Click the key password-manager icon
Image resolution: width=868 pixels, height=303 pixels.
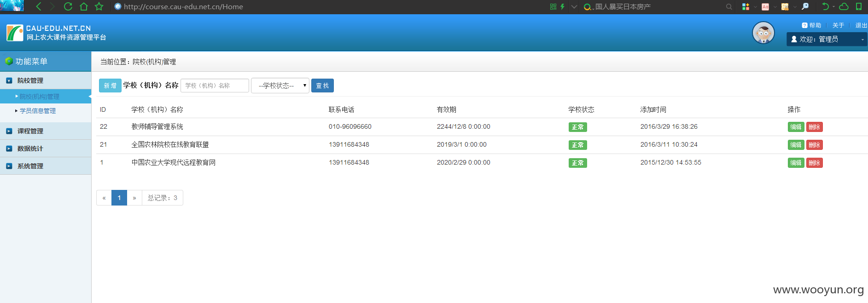(x=805, y=6)
